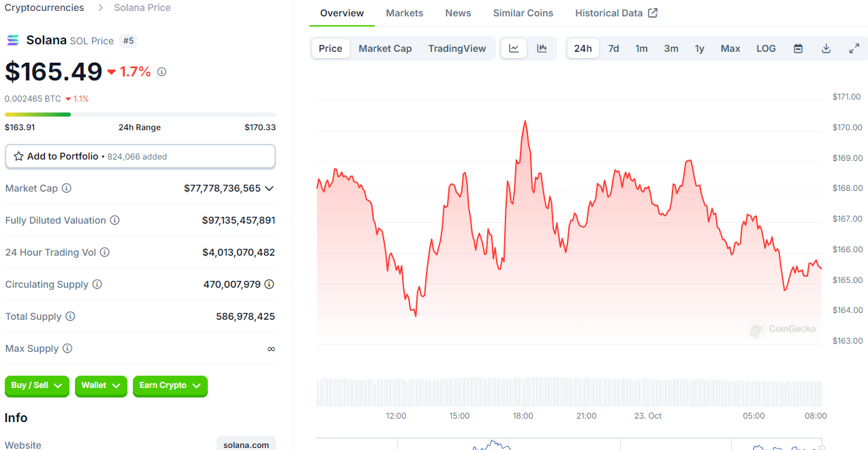Click the volume bars below the price chart
This screenshot has width=868, height=450.
point(570,392)
